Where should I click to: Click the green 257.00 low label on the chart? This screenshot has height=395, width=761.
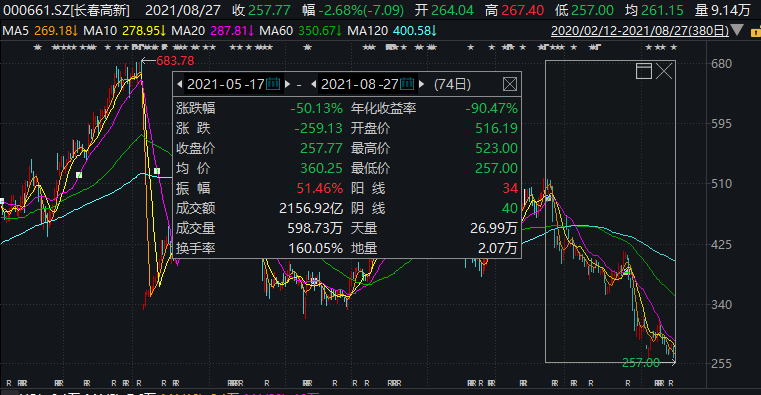[641, 362]
